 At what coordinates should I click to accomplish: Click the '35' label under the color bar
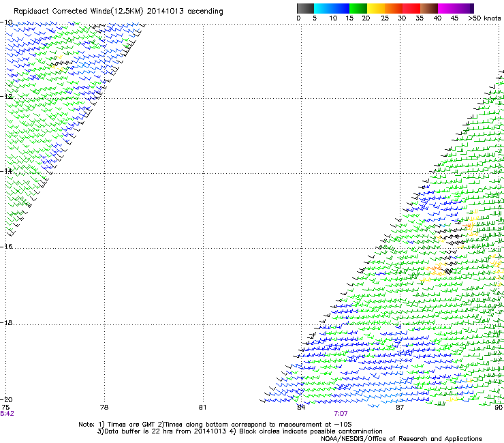click(x=420, y=18)
